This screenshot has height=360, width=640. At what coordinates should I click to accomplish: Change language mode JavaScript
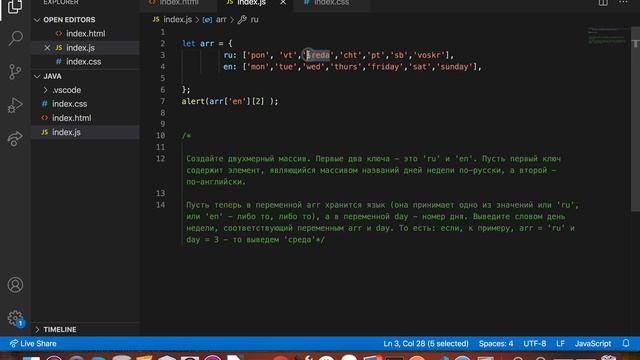[x=593, y=344]
